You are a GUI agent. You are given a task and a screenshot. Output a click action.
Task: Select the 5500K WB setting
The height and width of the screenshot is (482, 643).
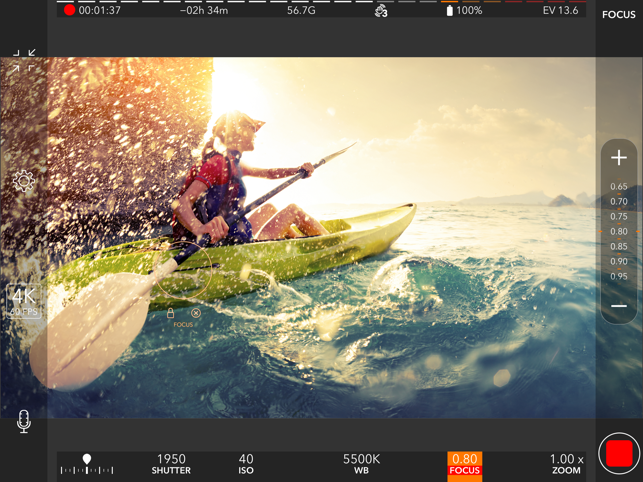click(361, 464)
